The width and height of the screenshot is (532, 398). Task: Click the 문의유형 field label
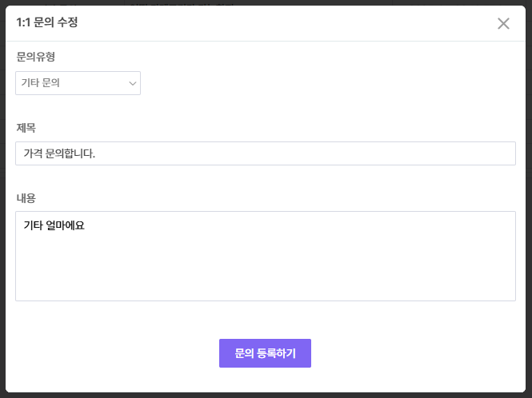tap(36, 57)
